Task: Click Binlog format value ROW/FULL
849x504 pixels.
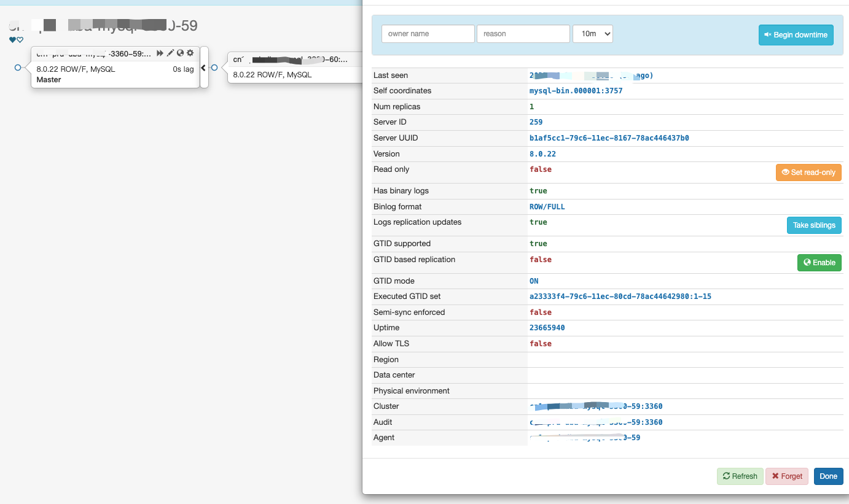Action: (547, 207)
